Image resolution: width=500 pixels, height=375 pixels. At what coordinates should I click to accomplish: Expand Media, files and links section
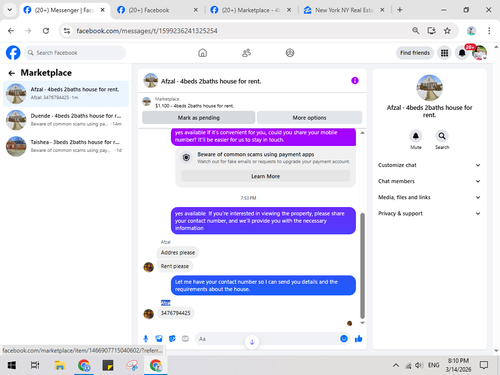[x=429, y=197]
